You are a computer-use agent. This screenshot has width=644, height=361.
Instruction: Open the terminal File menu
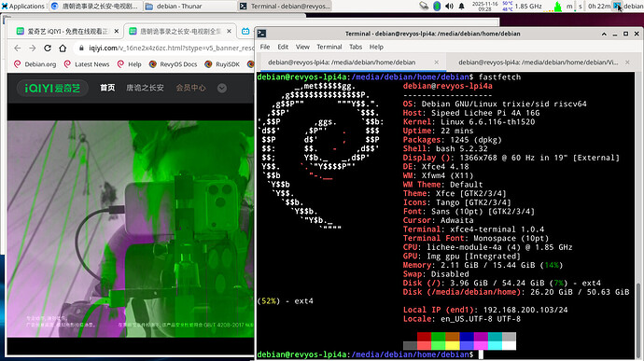265,47
